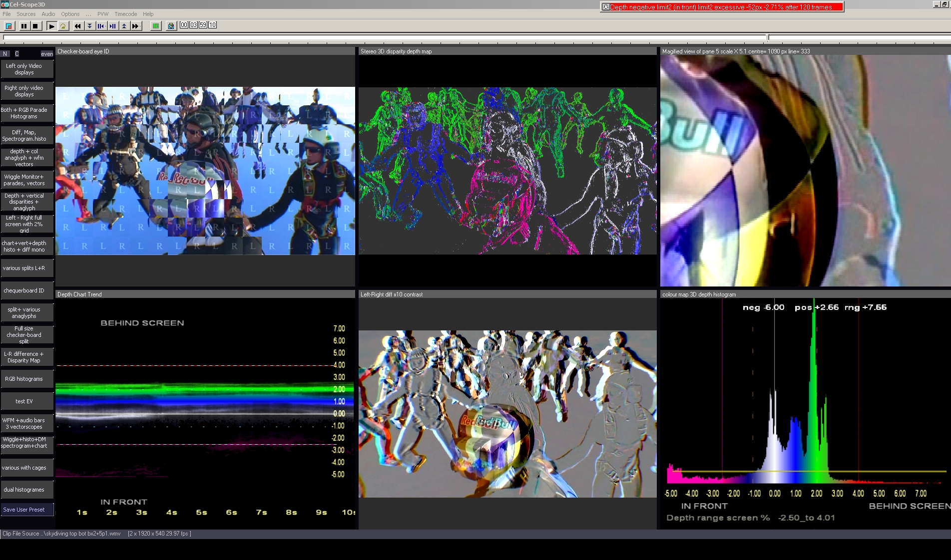Click the fast-forward double-arrow icon
The width and height of the screenshot is (951, 560).
[135, 26]
